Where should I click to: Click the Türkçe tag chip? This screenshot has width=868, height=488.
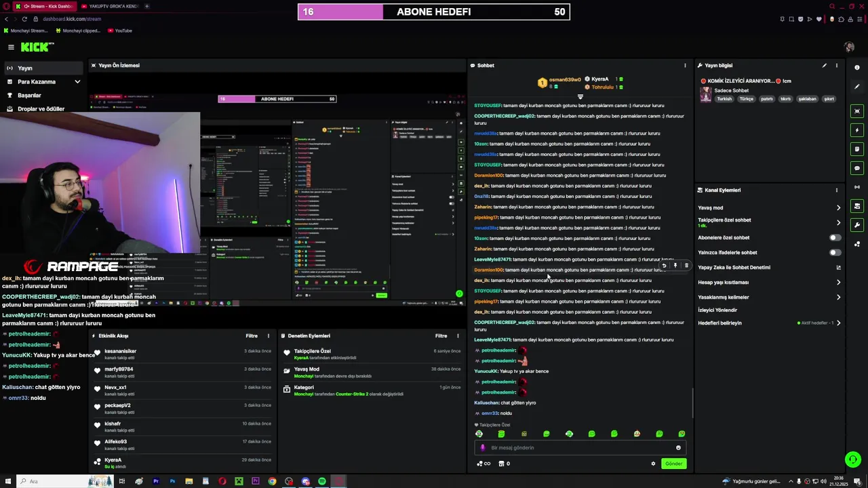[x=746, y=99]
